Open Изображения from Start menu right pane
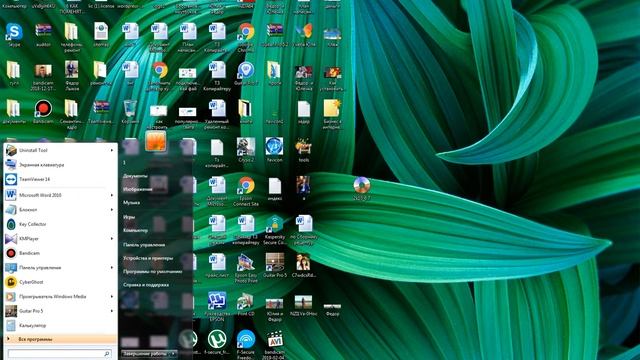The image size is (640, 360). pyautogui.click(x=138, y=189)
